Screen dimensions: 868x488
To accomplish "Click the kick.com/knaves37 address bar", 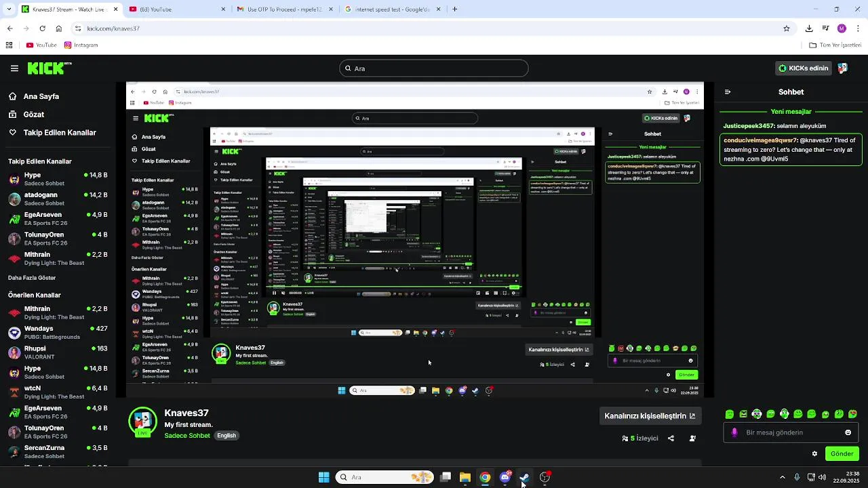I will click(x=434, y=28).
